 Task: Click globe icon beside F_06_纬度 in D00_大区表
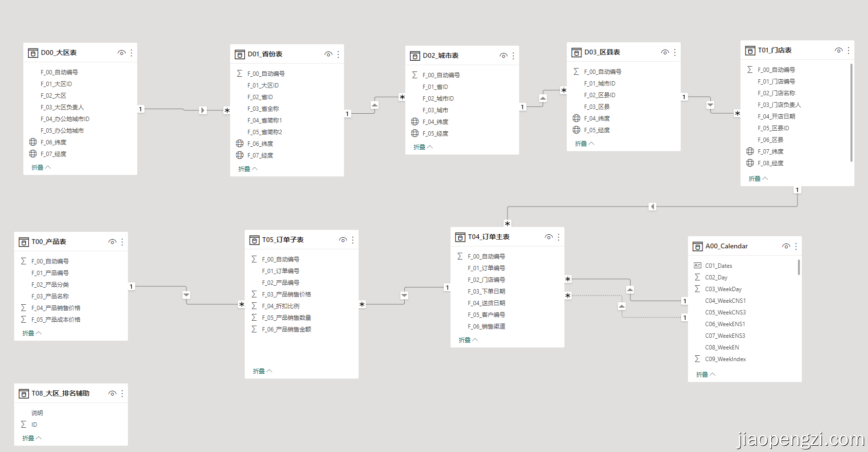coord(33,142)
